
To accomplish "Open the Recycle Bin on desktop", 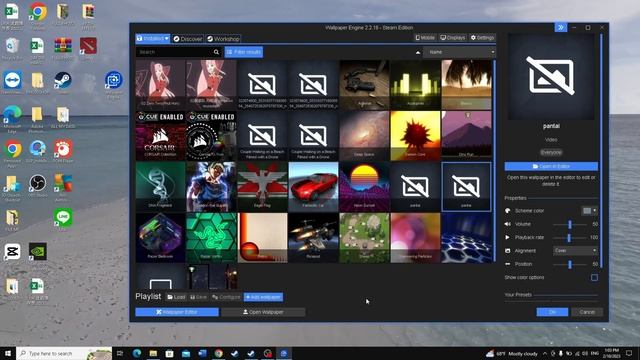I will [12, 46].
